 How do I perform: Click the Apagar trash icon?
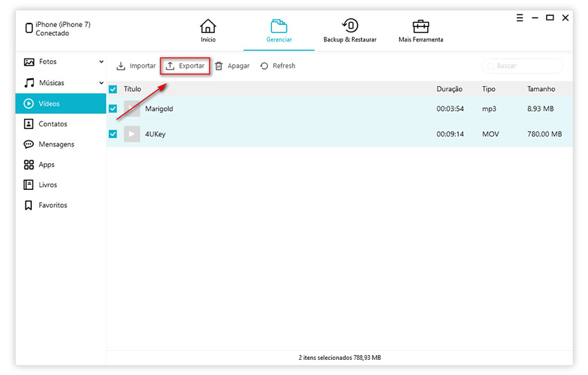(219, 66)
